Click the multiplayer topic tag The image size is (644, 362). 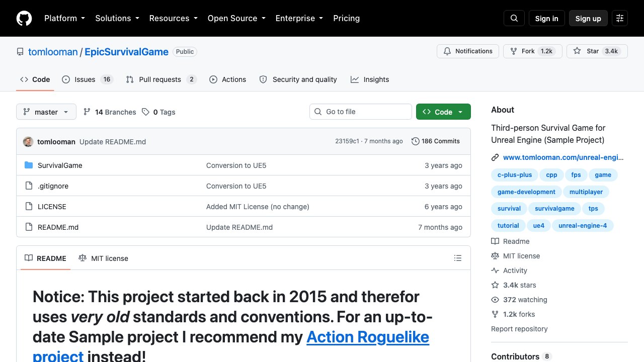586,192
